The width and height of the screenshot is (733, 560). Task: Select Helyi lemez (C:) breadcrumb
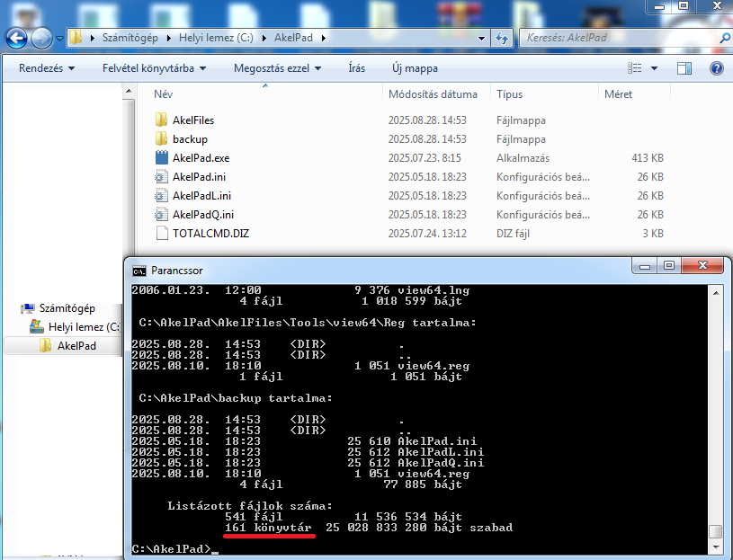(x=216, y=38)
